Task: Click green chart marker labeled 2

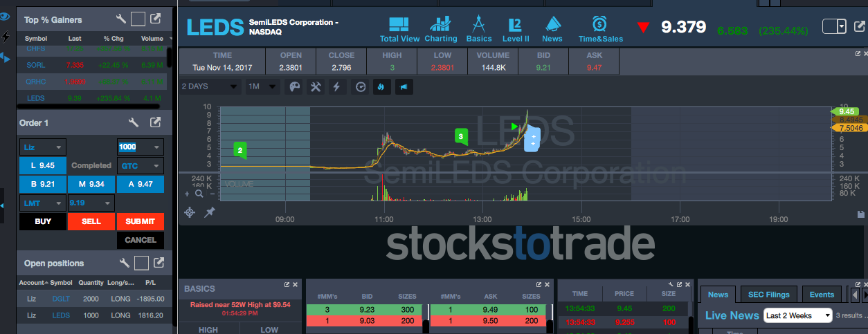Action: click(x=239, y=150)
